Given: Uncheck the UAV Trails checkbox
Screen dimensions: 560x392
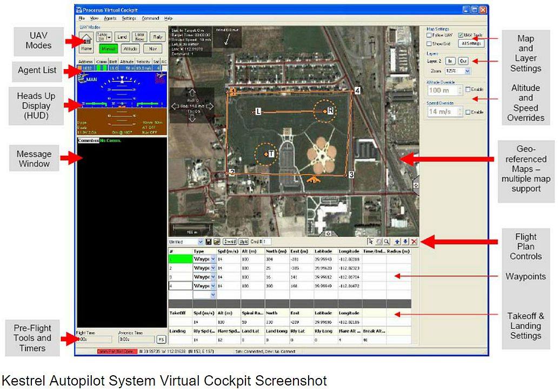Looking at the screenshot, I should pyautogui.click(x=461, y=35).
